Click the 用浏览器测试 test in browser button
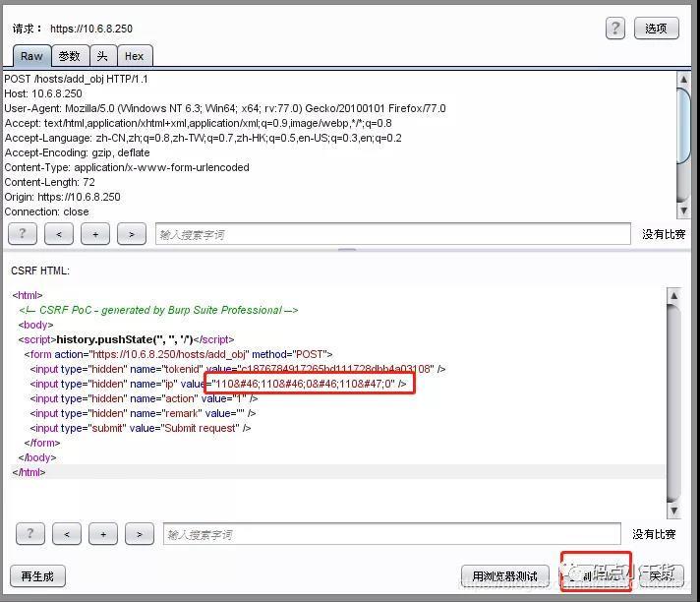The width and height of the screenshot is (700, 602). tap(505, 576)
